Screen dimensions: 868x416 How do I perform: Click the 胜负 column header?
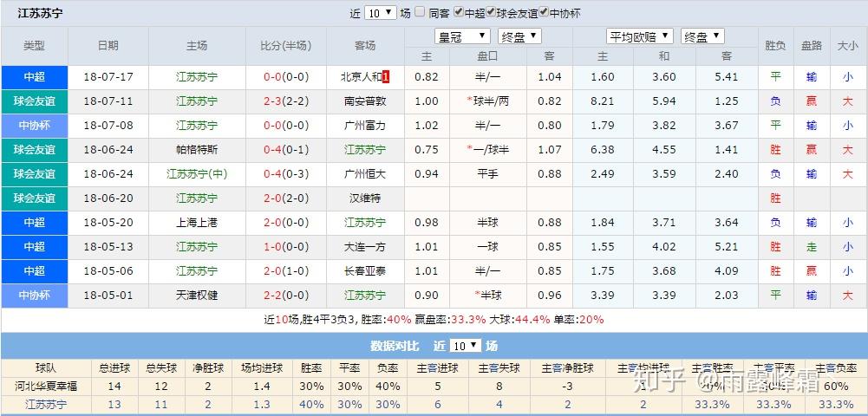pos(775,46)
